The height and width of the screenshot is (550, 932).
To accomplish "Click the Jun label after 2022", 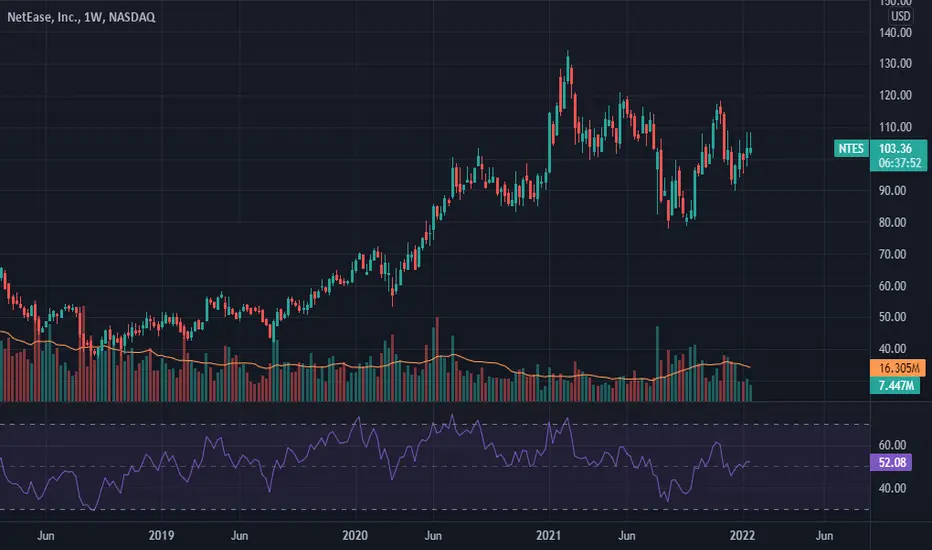I will point(824,536).
